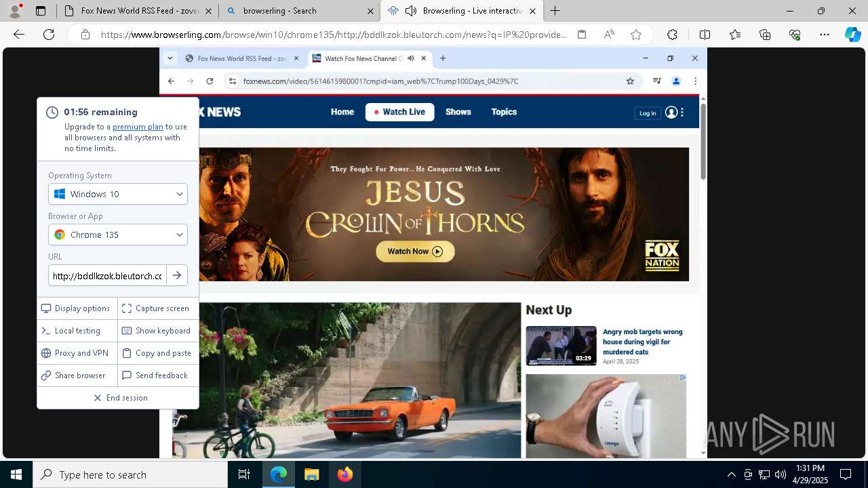
Task: Open Edge tab actions menu icon
Action: tap(41, 11)
